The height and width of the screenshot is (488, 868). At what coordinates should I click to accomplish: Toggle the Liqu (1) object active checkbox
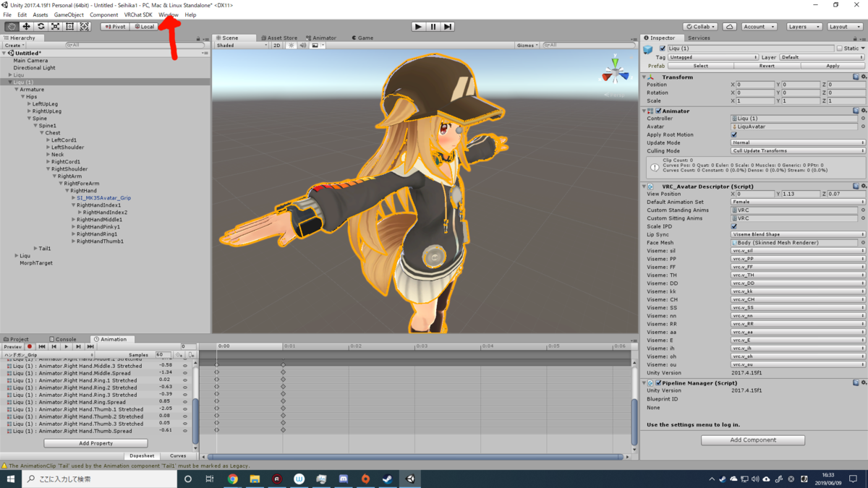tap(662, 48)
